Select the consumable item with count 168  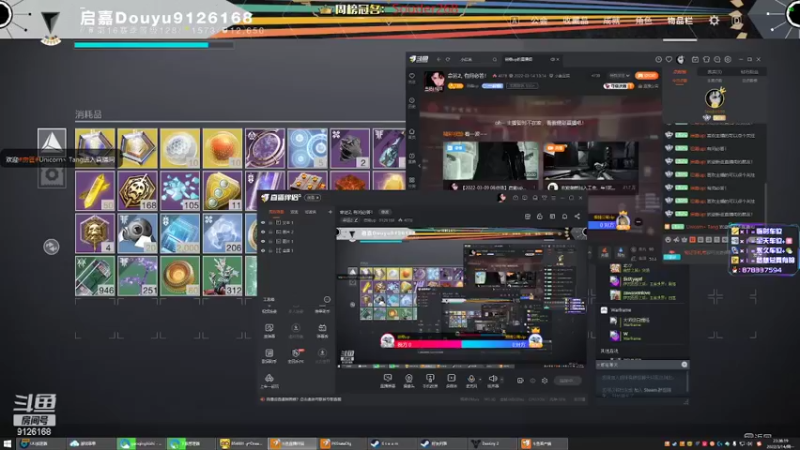click(x=137, y=191)
